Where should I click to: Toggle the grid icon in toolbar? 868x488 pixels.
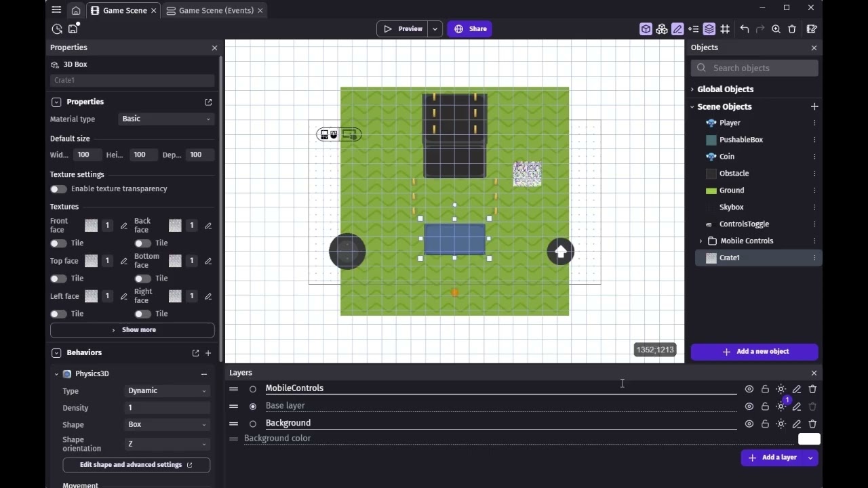725,29
